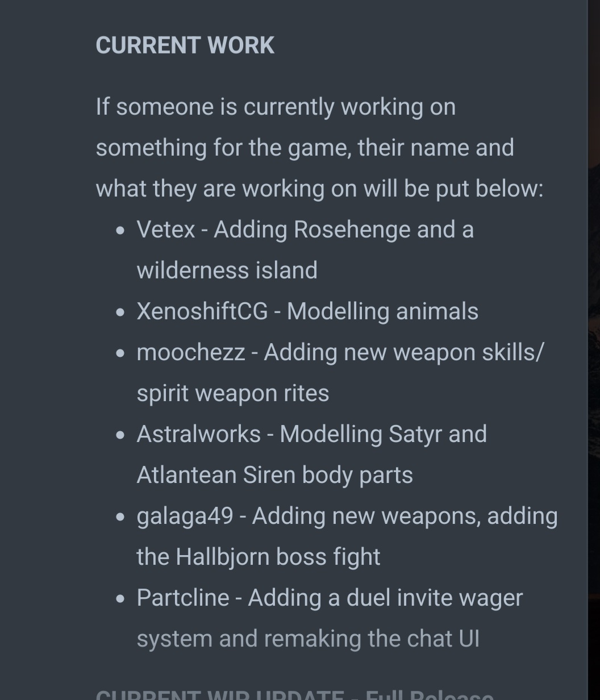The height and width of the screenshot is (700, 600).
Task: Click the "spirit weapon rites" text line
Action: [x=233, y=393]
